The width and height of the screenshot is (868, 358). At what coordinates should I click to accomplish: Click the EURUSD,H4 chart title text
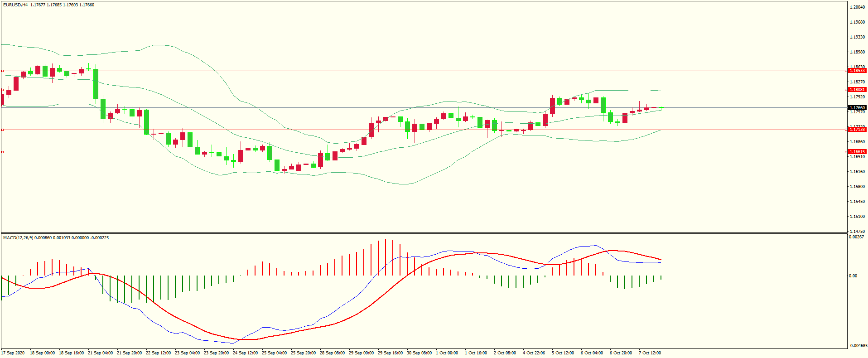coord(15,5)
